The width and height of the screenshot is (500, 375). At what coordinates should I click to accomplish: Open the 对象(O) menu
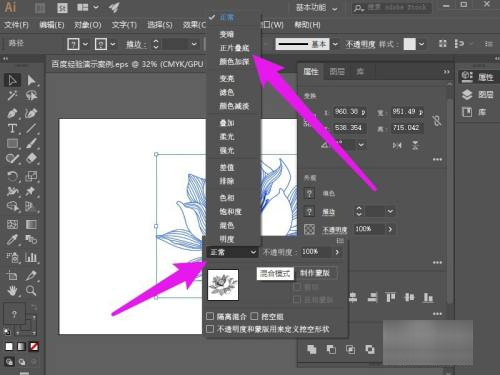coord(88,25)
